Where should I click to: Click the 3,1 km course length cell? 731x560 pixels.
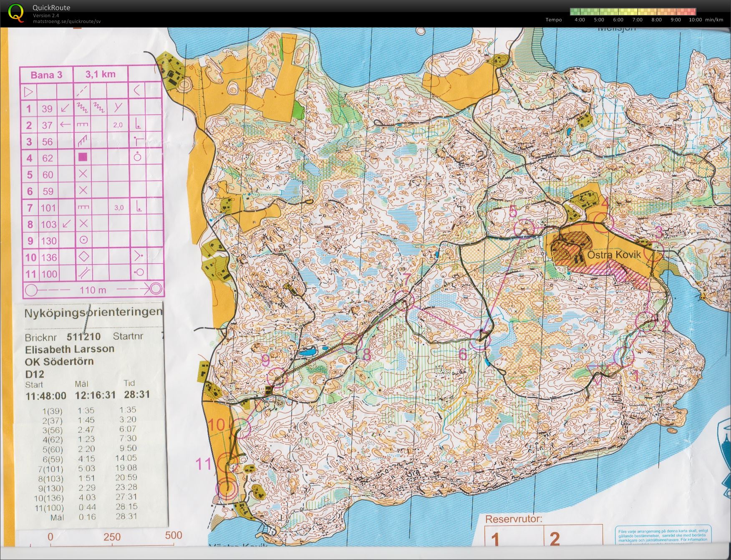[101, 74]
